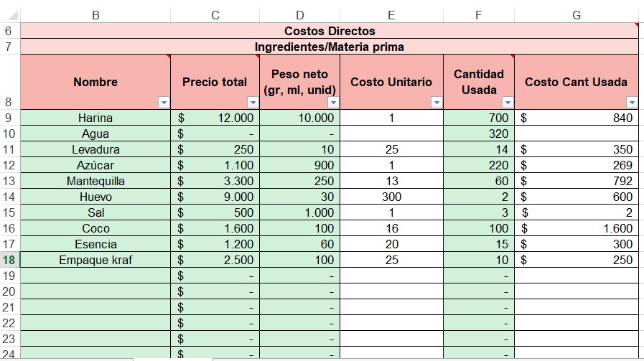Click Harina cost used 840
644x361 pixels.
coord(577,118)
